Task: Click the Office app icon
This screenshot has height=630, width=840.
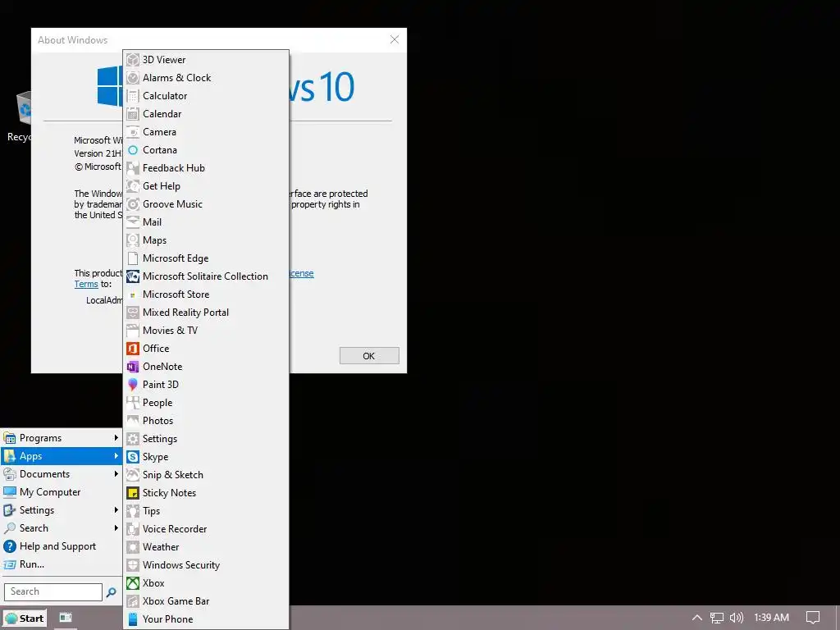Action: [133, 349]
